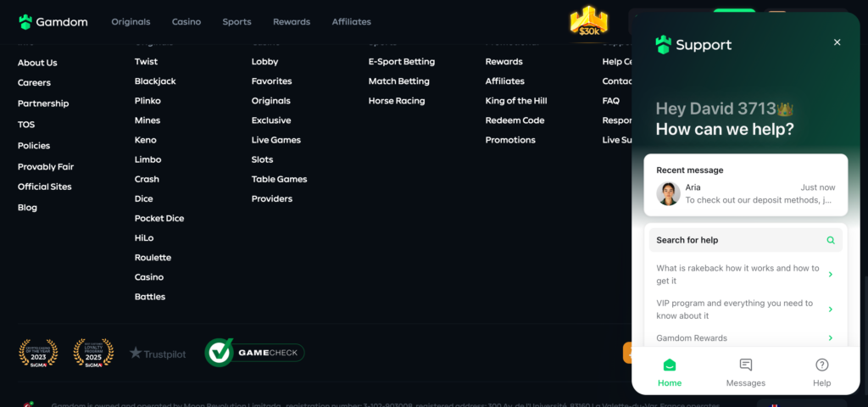Open the SiGMA 2023 award badge
Viewport: 868px width, 407px height.
(x=38, y=353)
